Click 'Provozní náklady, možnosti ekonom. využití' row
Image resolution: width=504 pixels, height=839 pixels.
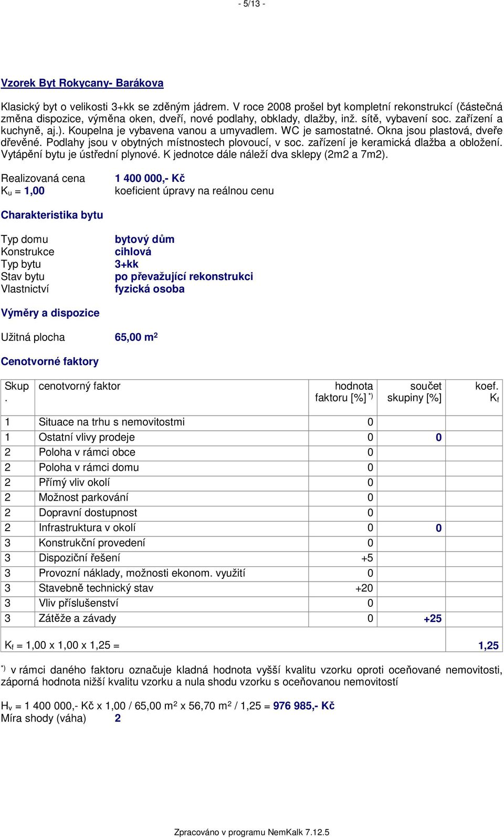coord(251,573)
